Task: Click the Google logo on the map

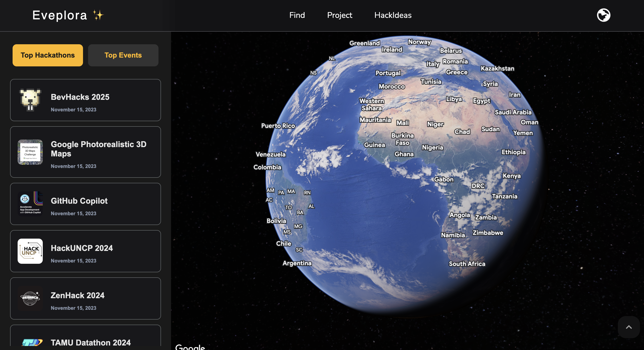Action: tap(190, 347)
